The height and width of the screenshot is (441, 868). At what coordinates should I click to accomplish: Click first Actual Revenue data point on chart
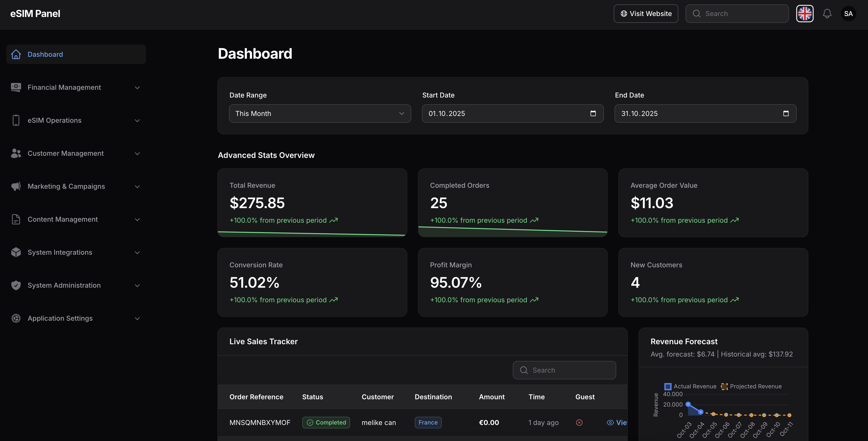click(x=688, y=404)
